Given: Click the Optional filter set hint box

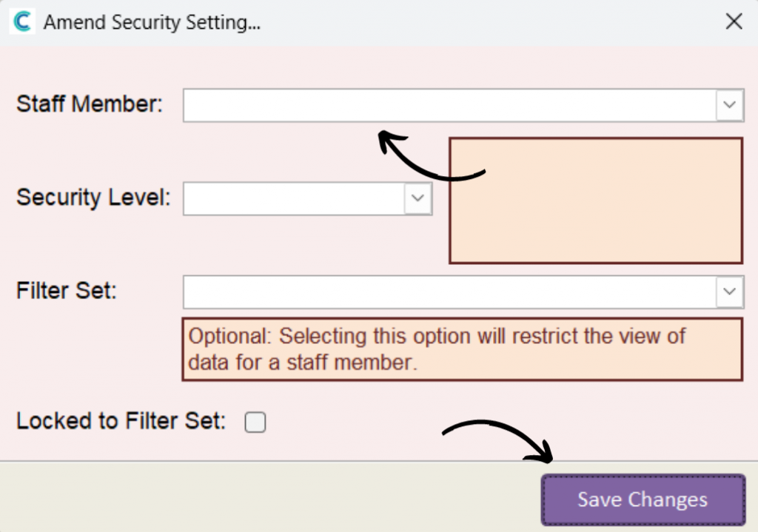Looking at the screenshot, I should click(462, 349).
